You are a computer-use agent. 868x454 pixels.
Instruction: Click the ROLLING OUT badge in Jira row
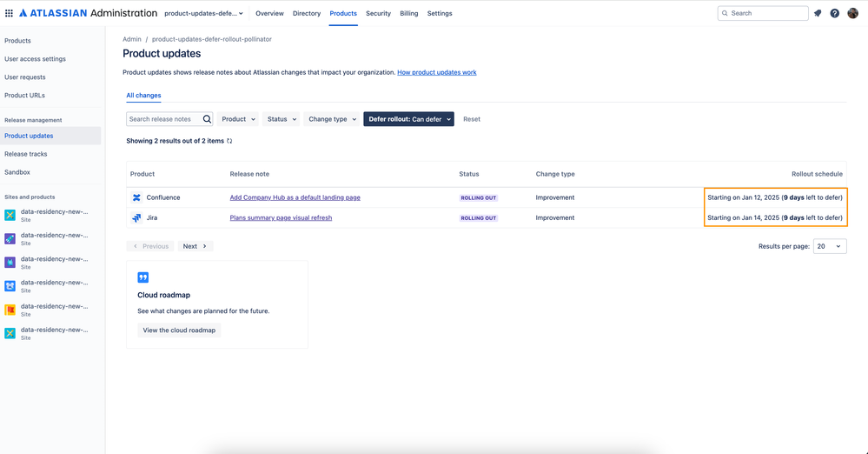point(478,217)
